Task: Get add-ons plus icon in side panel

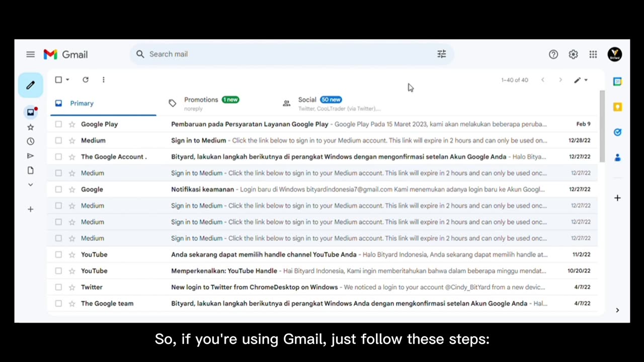Action: [617, 198]
